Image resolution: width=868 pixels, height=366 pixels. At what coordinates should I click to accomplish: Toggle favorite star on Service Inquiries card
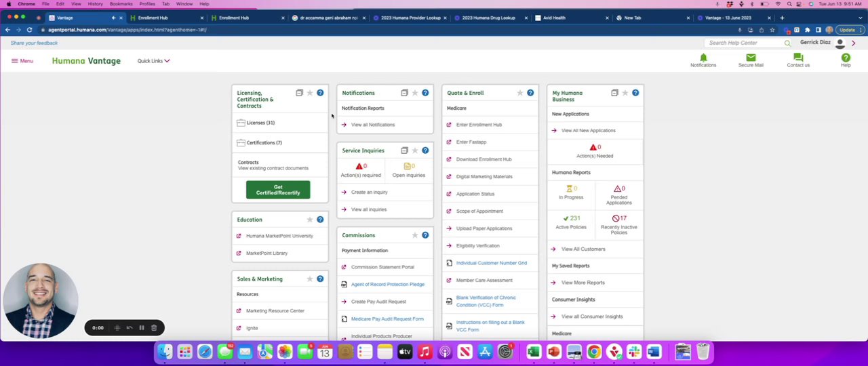pos(415,150)
